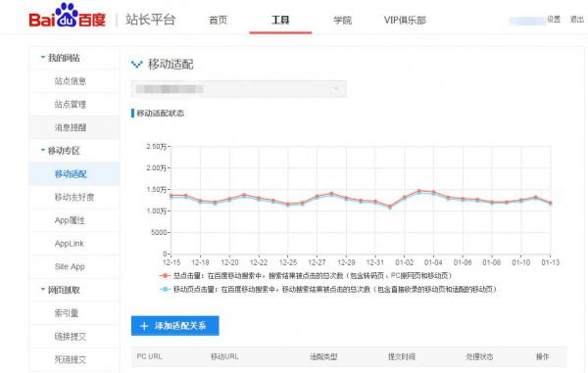Click the plus icon on 添加适配关系
588x373 pixels.
coord(144,326)
